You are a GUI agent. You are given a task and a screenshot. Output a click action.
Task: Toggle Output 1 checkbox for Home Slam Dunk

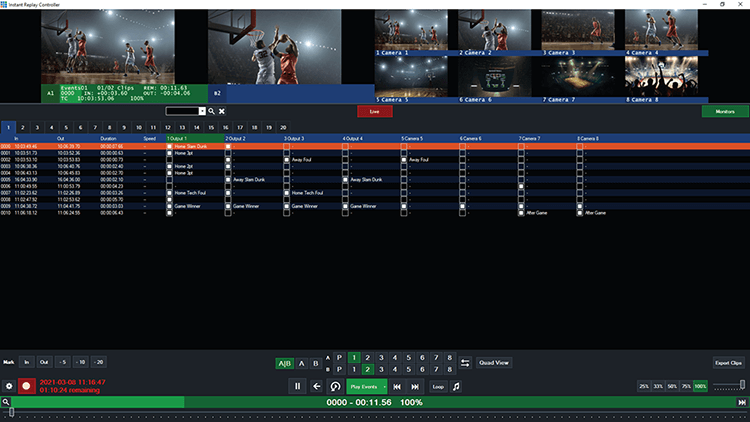[x=170, y=146]
